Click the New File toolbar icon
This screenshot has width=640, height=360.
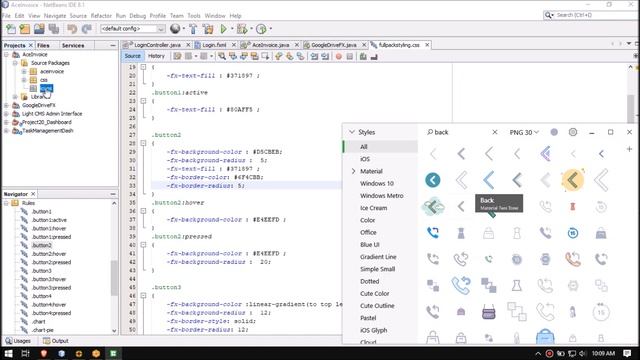click(x=11, y=29)
